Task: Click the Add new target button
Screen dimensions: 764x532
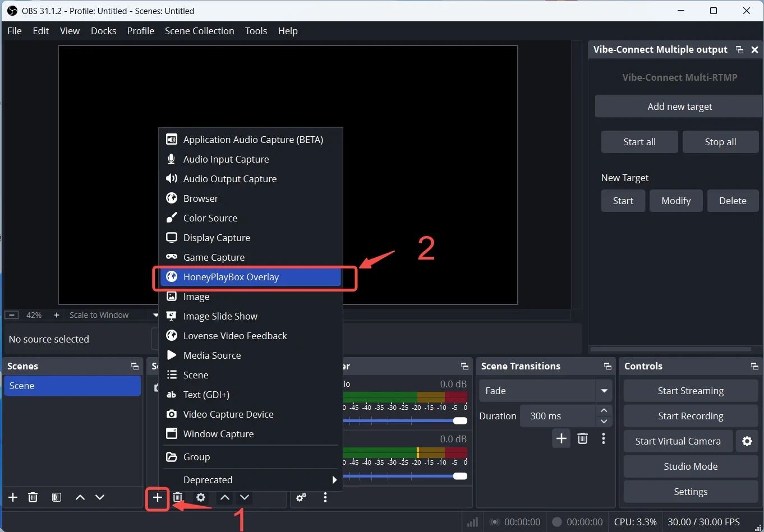Action: (679, 107)
